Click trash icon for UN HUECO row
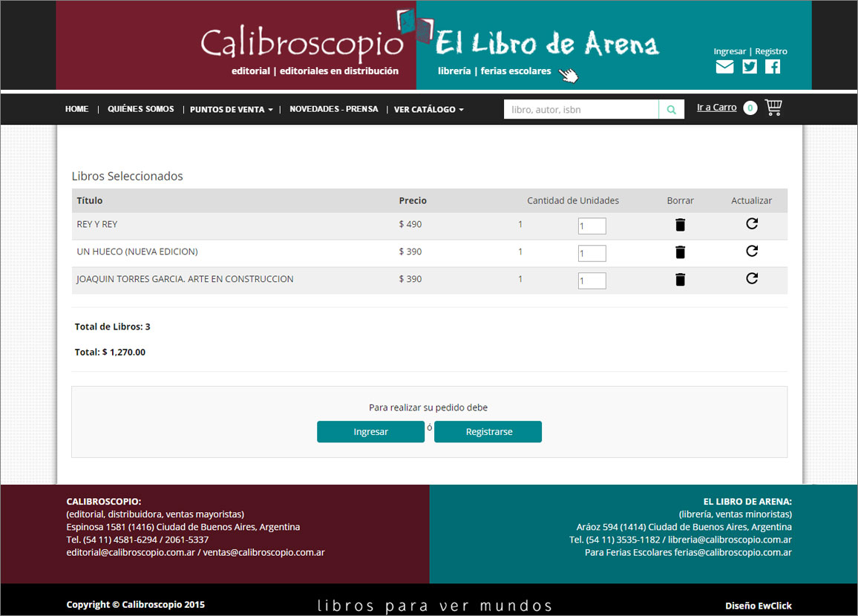This screenshot has height=616, width=858. pos(680,252)
